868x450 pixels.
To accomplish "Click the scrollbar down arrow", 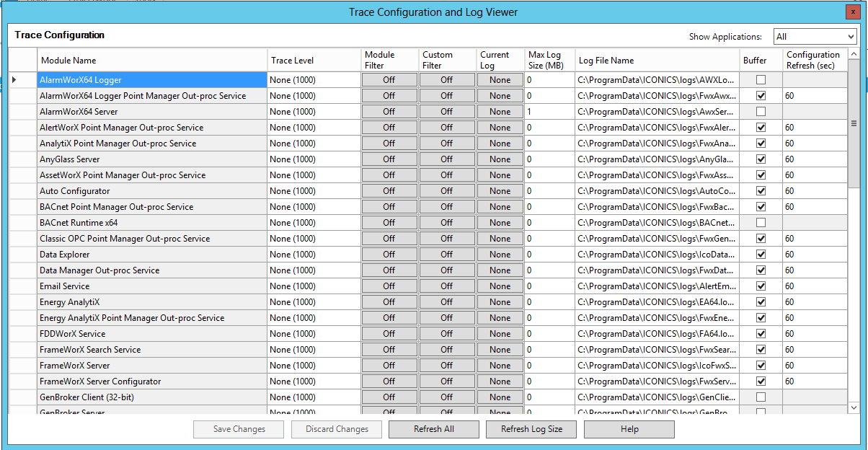I will (x=854, y=407).
